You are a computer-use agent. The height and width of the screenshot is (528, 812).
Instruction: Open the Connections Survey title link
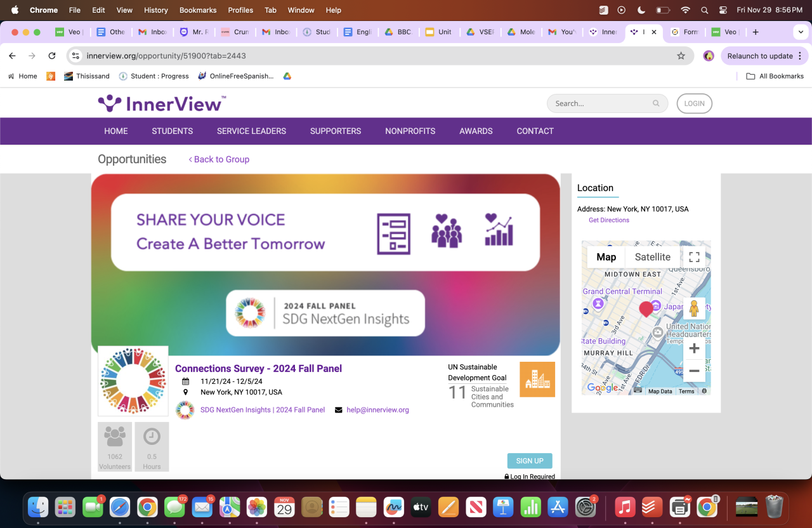[x=258, y=369]
